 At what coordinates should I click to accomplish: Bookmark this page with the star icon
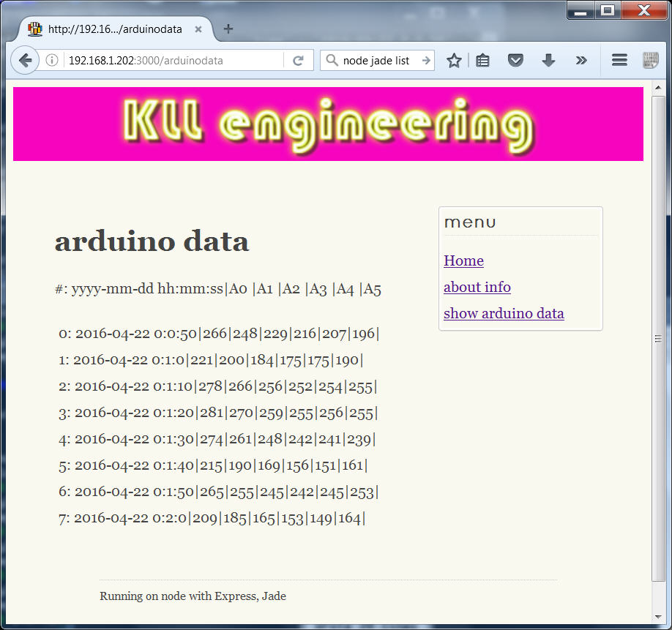(454, 61)
